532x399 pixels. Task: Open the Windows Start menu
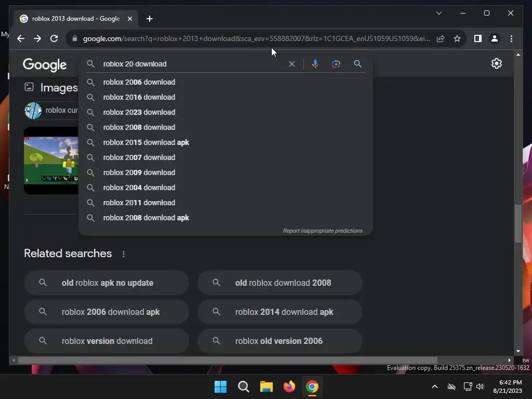[220, 387]
